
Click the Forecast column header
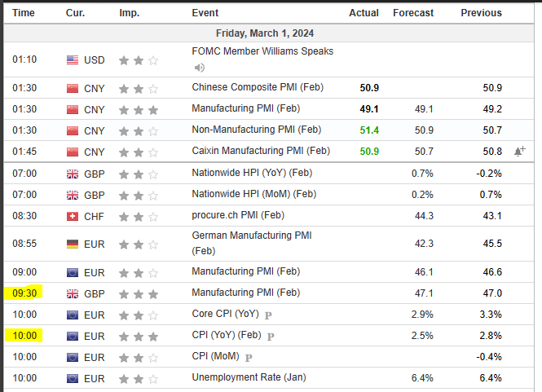point(413,13)
